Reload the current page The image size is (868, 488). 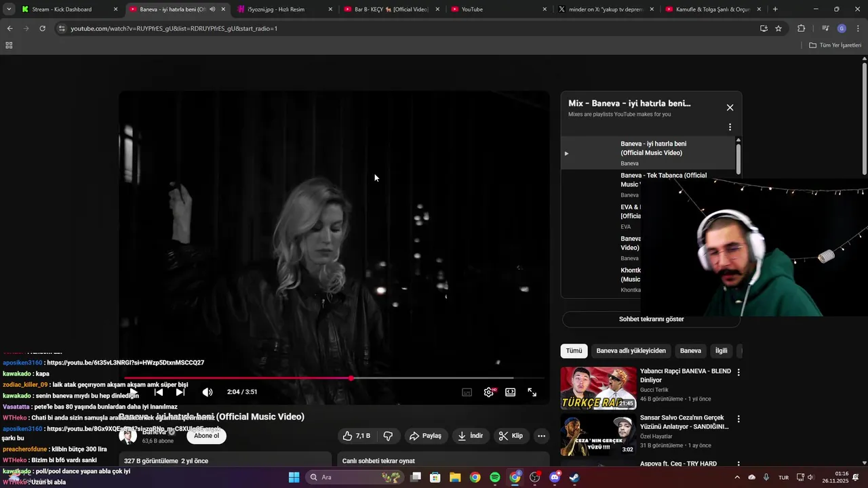click(x=42, y=28)
